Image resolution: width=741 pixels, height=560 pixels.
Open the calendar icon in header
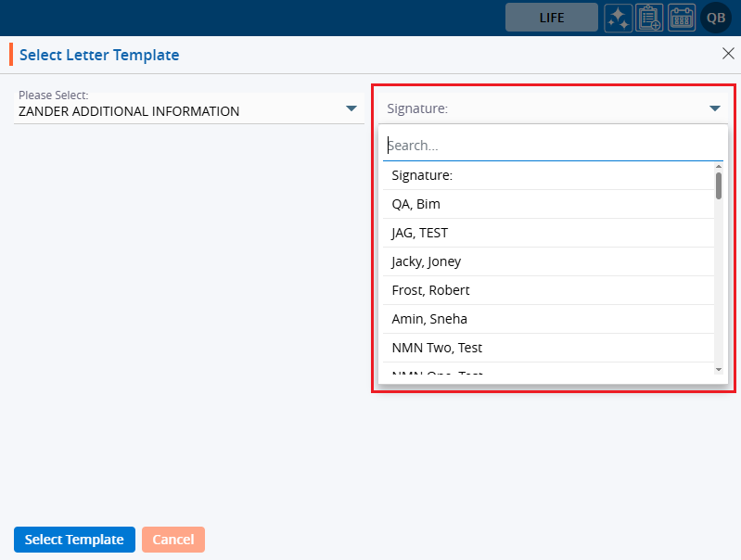(x=682, y=18)
